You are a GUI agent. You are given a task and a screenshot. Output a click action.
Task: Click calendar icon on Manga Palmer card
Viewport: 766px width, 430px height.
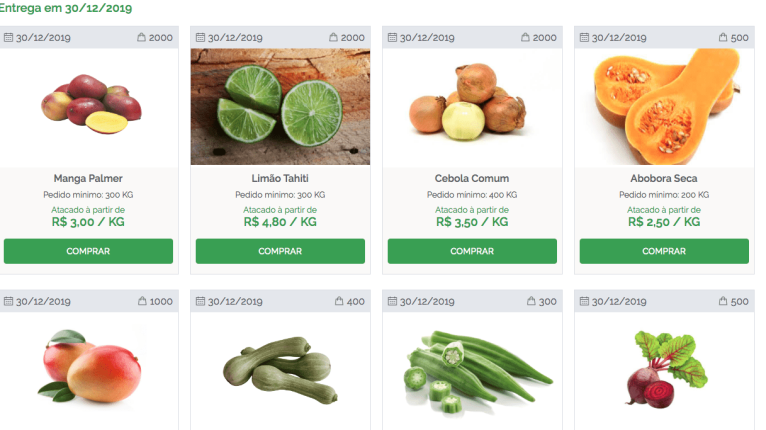10,38
